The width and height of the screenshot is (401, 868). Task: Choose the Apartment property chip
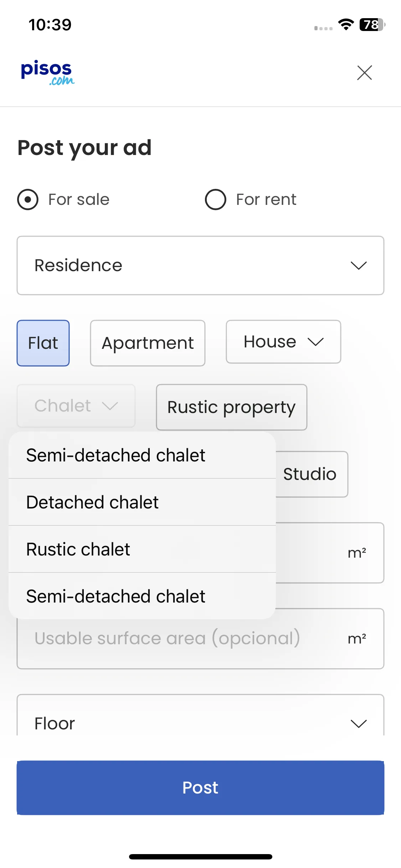click(148, 343)
